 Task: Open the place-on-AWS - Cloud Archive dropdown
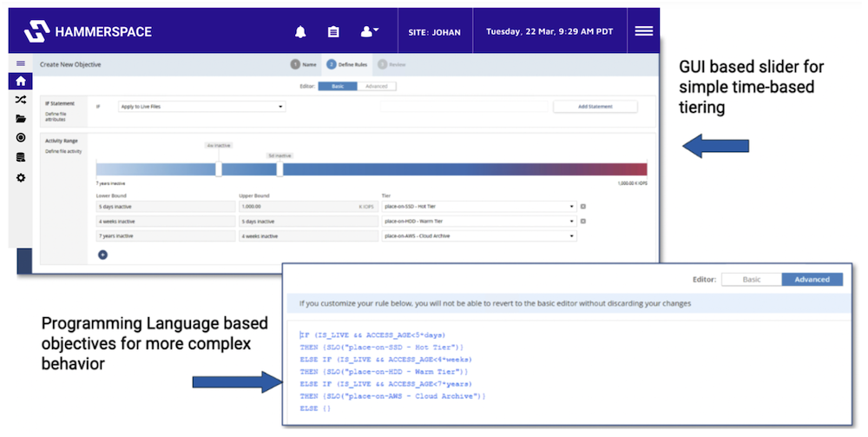[x=479, y=236]
